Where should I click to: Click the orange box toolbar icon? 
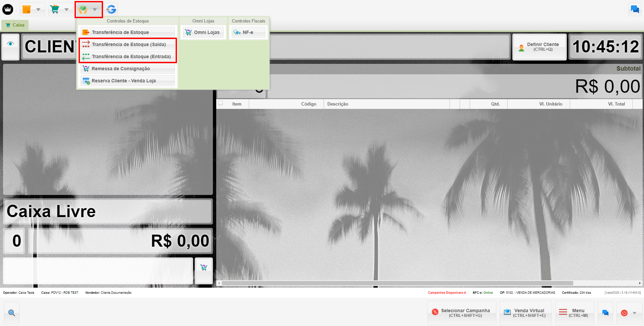click(27, 9)
